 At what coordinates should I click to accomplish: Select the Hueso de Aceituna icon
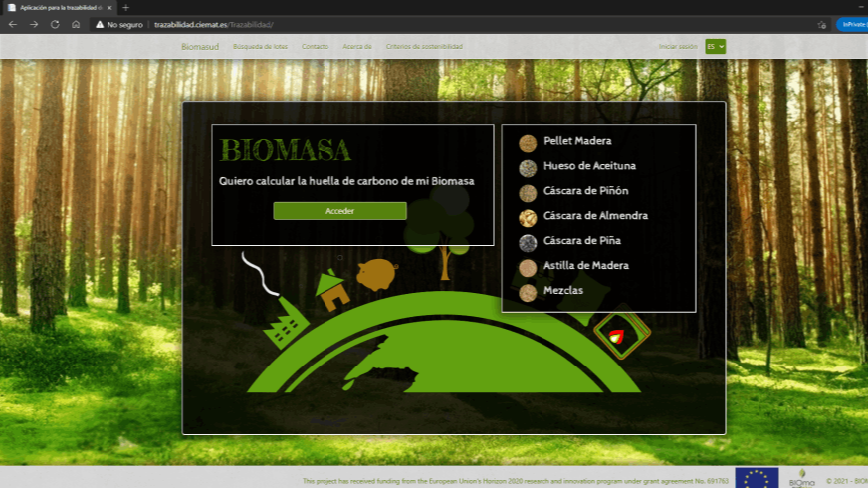click(x=528, y=167)
